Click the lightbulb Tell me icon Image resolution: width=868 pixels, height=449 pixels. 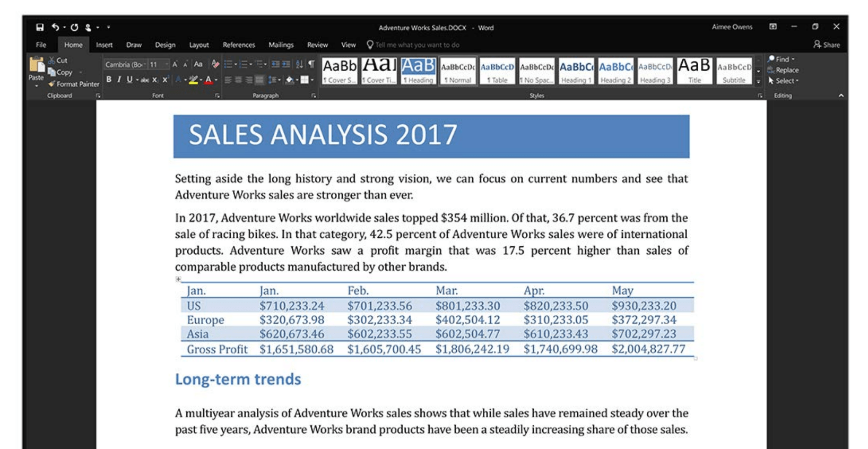tap(370, 45)
